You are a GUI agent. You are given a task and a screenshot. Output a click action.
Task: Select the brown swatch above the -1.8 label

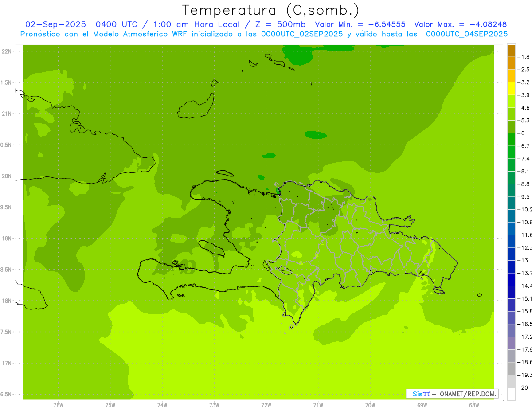pos(511,51)
